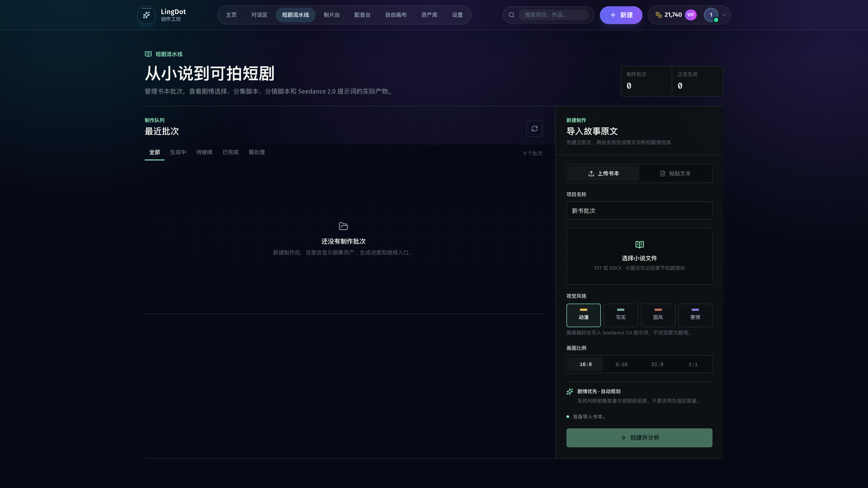Open 设置 in the navigation
The image size is (868, 488).
(457, 15)
